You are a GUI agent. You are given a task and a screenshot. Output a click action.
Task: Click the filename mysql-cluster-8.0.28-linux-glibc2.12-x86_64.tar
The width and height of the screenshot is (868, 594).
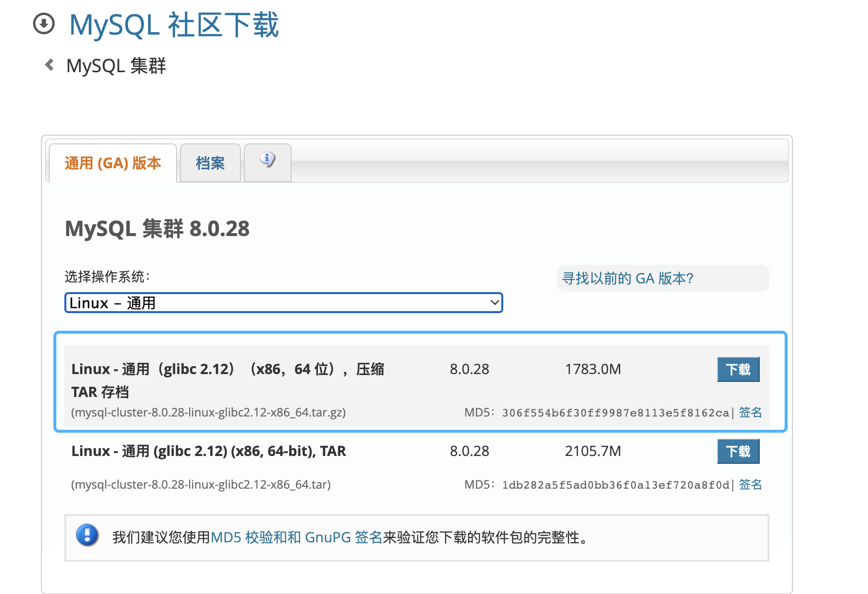201,485
